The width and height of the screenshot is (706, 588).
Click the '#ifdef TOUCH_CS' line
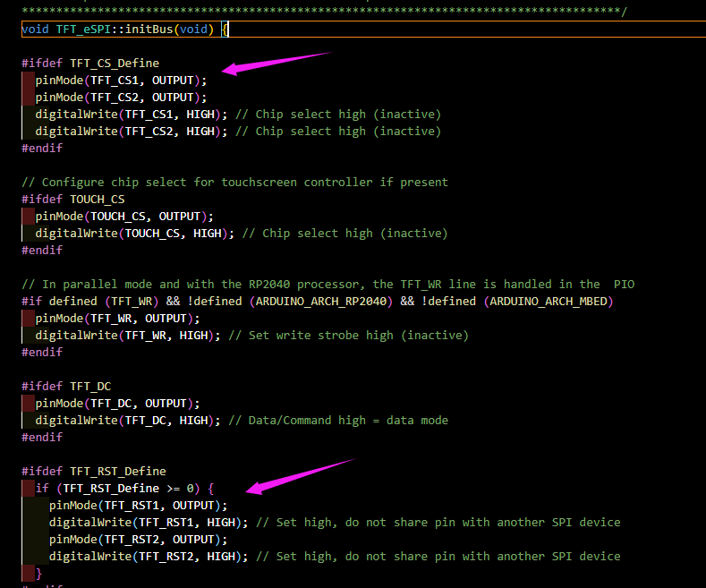(73, 200)
